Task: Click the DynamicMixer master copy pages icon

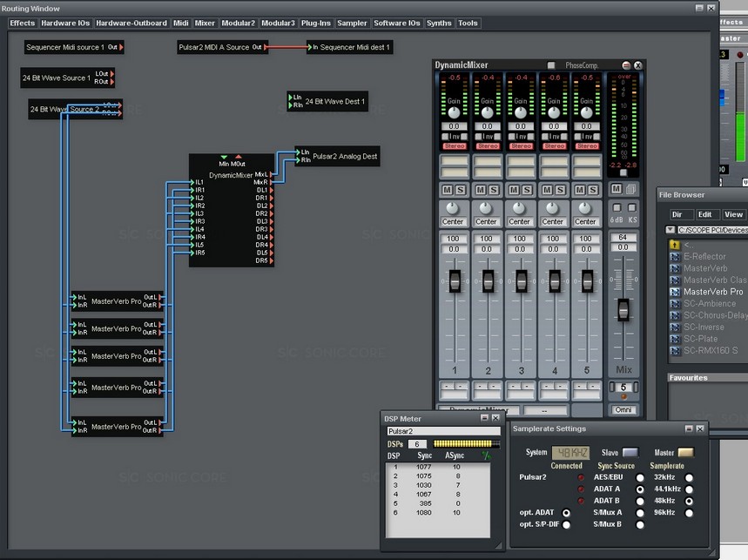Action: (x=631, y=189)
